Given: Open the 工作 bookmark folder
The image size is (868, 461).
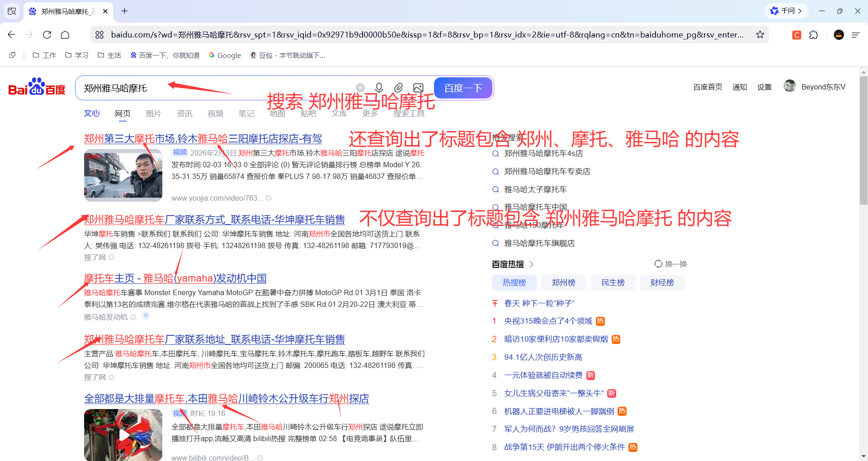Looking at the screenshot, I should coord(44,55).
